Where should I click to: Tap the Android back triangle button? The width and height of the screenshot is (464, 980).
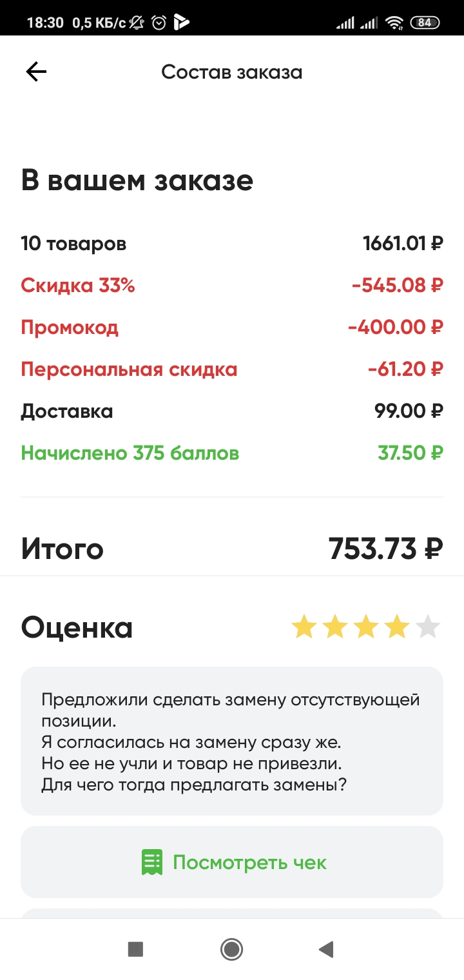326,949
